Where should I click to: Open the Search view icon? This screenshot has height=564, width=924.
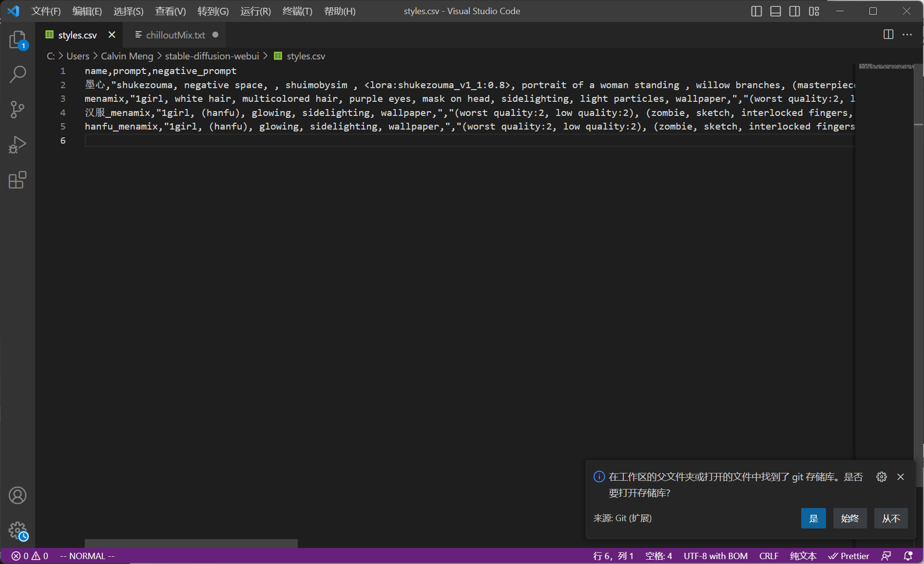tap(18, 75)
